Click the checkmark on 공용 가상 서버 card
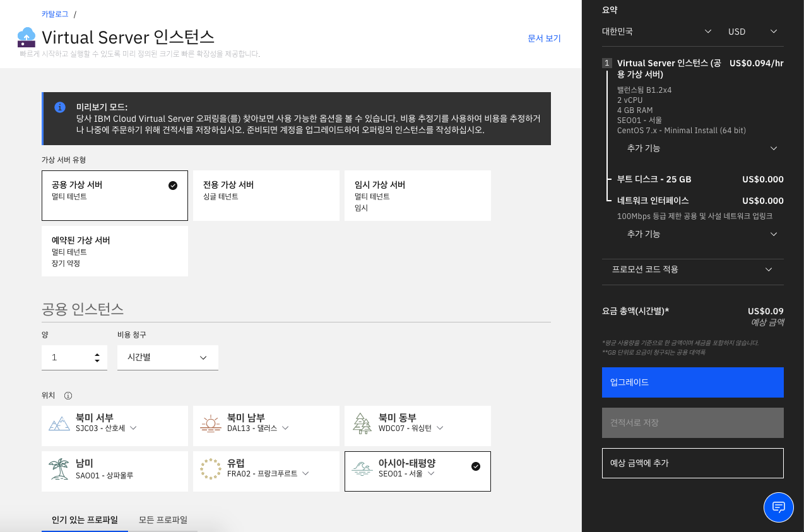 [173, 186]
